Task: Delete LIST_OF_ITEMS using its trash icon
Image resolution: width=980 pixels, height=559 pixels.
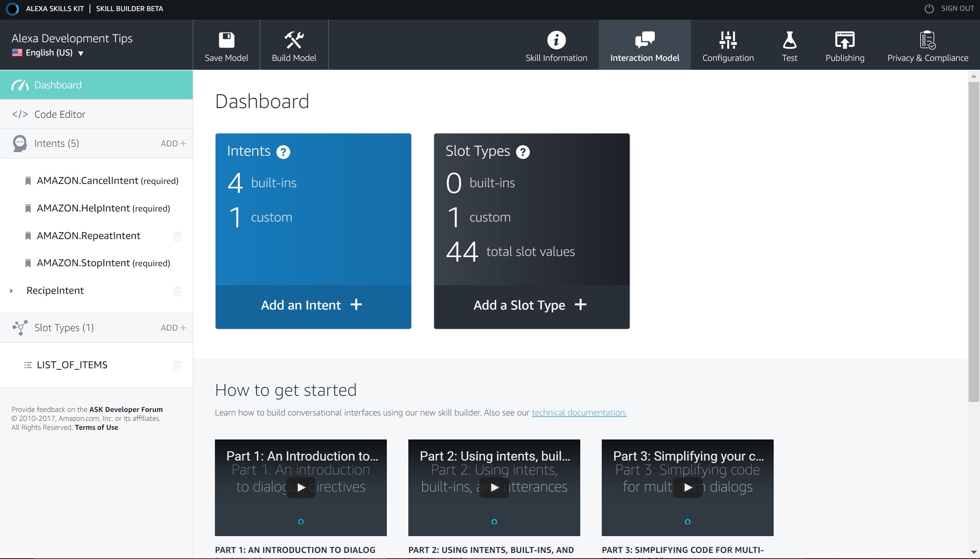Action: [177, 365]
